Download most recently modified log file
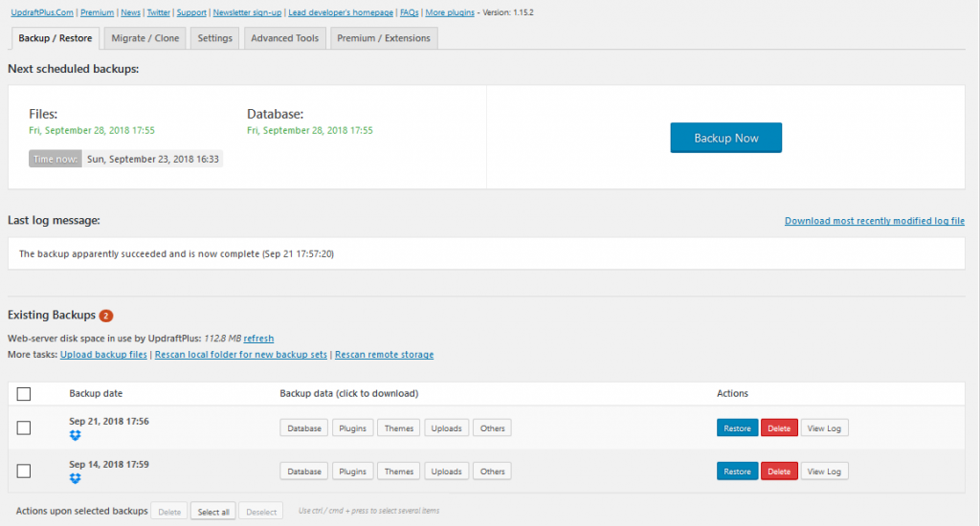Image resolution: width=980 pixels, height=526 pixels. tap(875, 221)
